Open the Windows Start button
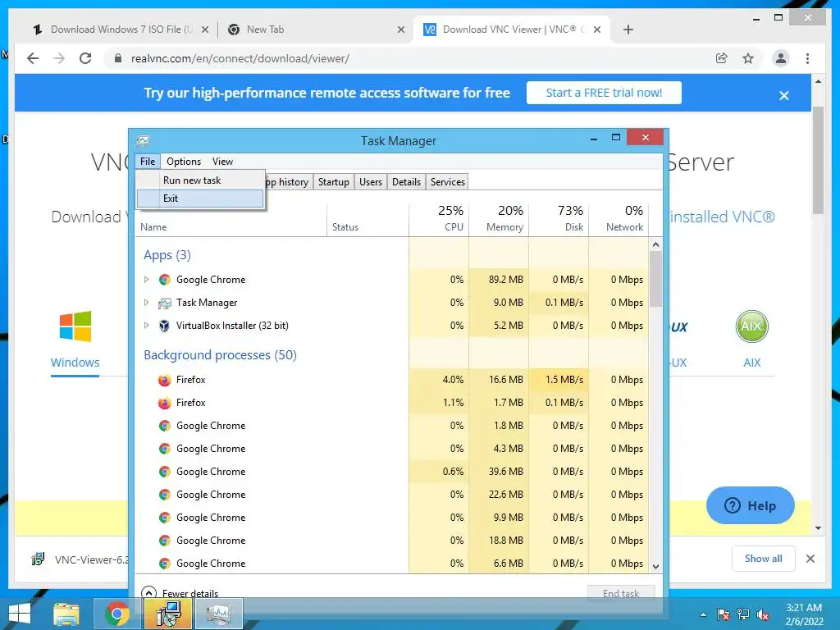This screenshot has width=840, height=630. coord(20,614)
